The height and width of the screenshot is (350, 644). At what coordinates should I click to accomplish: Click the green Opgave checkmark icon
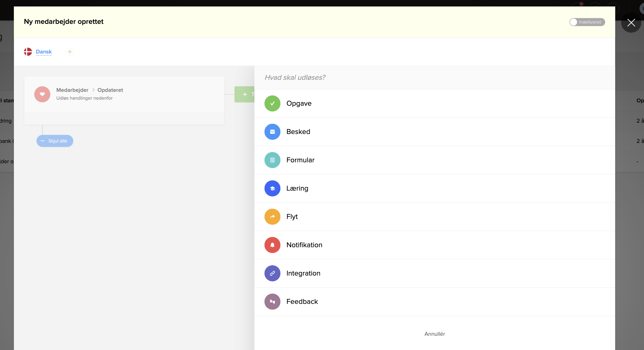tap(272, 103)
